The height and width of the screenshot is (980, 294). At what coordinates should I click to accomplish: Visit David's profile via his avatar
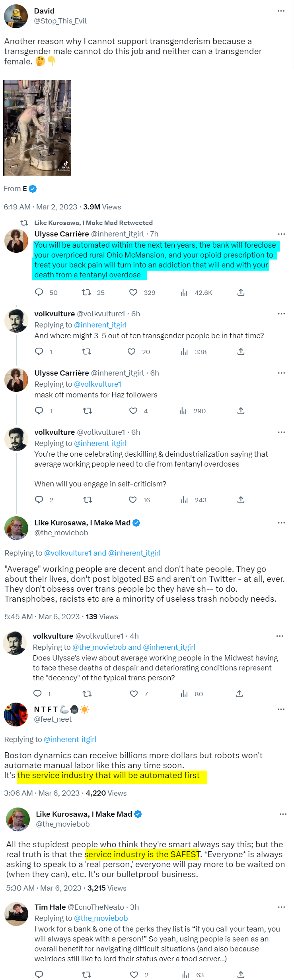(16, 16)
